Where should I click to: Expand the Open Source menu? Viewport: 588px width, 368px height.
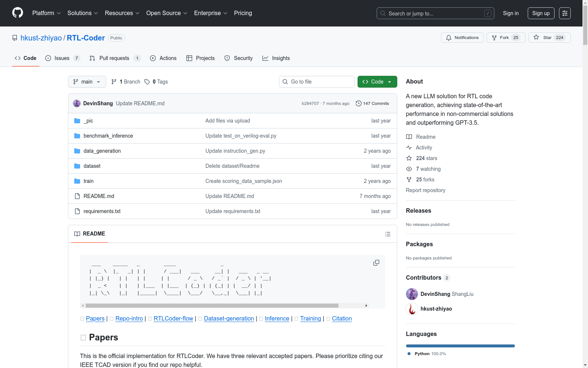pos(167,13)
